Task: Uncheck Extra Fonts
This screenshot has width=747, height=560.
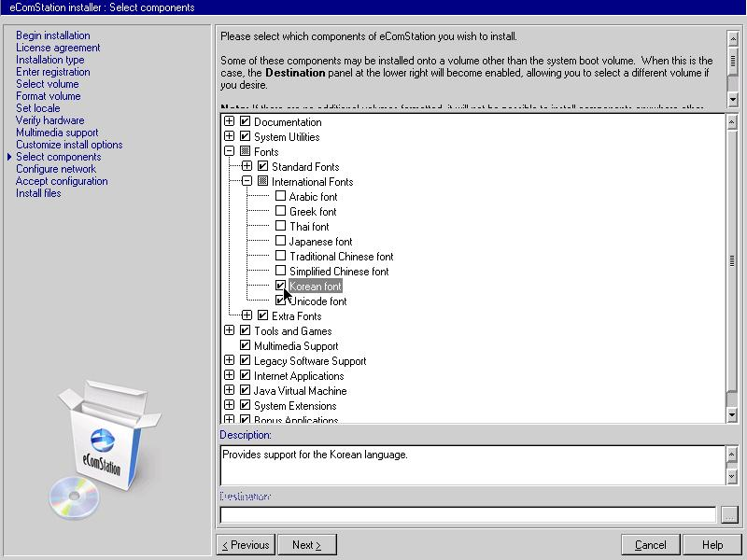Action: pyautogui.click(x=262, y=315)
